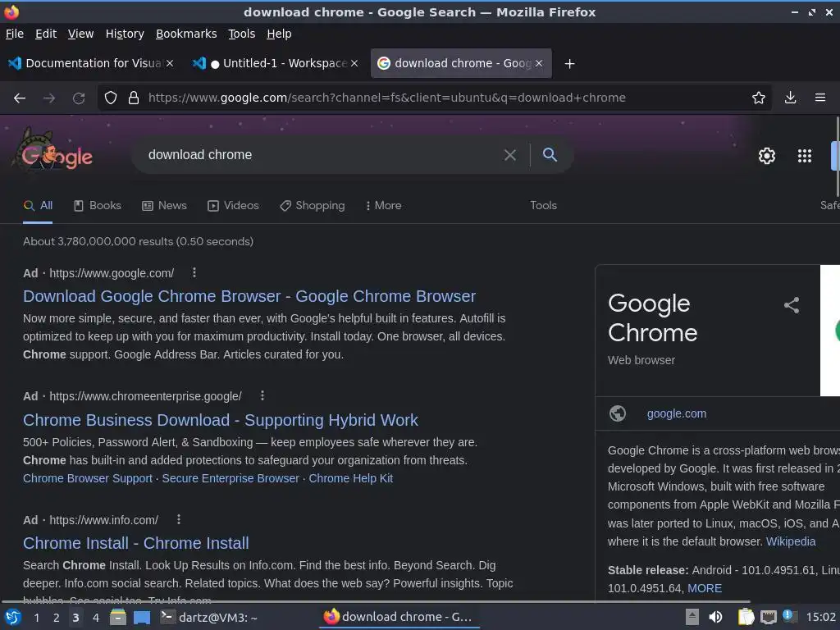The width and height of the screenshot is (840, 630).
Task: Close the Documentation for Visual tab
Action: pyautogui.click(x=170, y=63)
